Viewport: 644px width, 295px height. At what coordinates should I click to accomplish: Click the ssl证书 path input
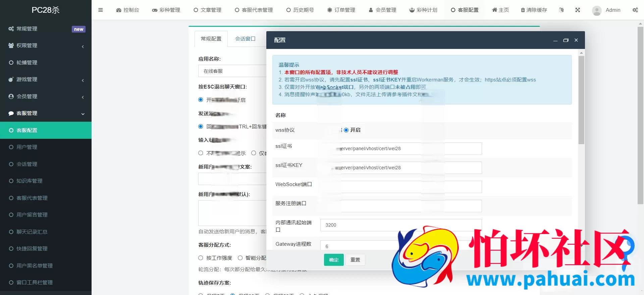(x=401, y=149)
